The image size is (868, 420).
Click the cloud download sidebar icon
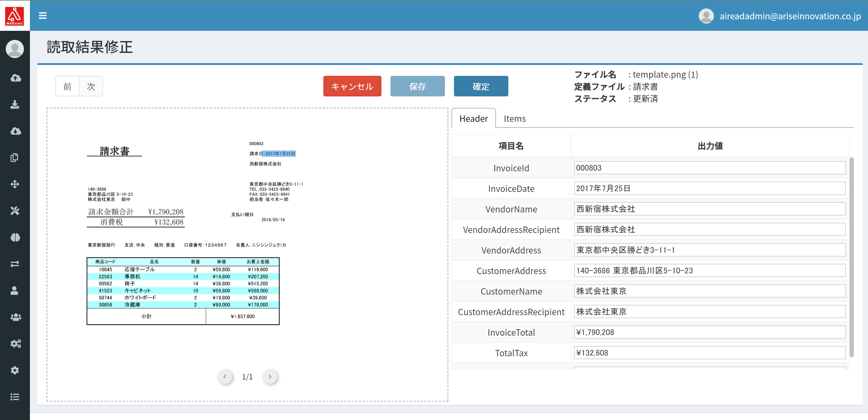click(x=15, y=131)
